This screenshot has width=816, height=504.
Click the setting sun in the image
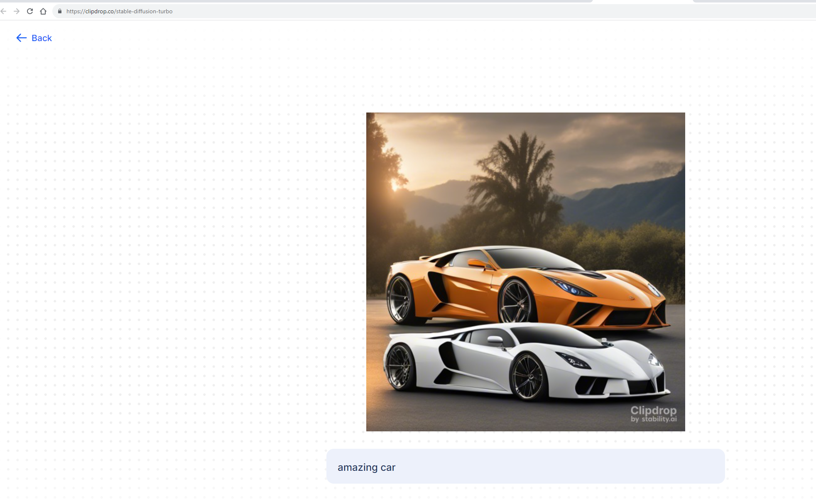[394, 185]
